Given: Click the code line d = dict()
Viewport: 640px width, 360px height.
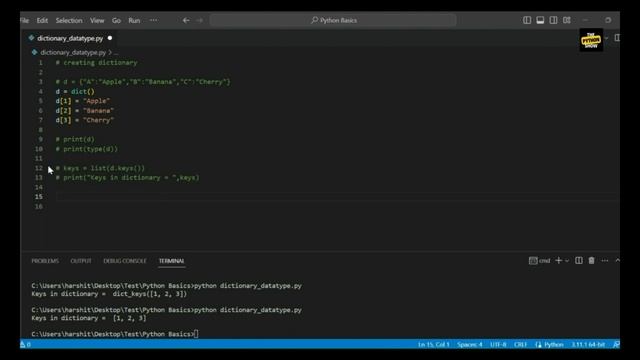Looking at the screenshot, I should pos(75,91).
